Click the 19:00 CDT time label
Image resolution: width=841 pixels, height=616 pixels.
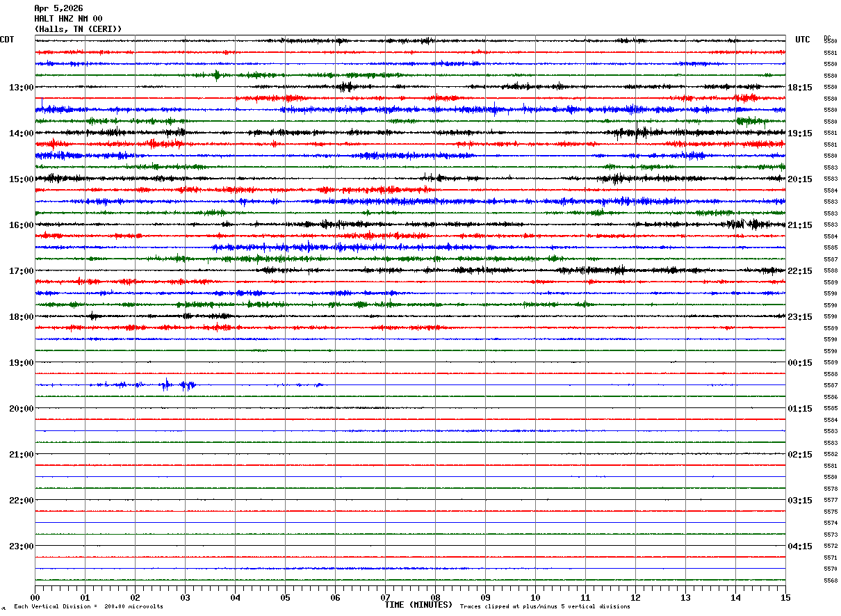pyautogui.click(x=21, y=363)
